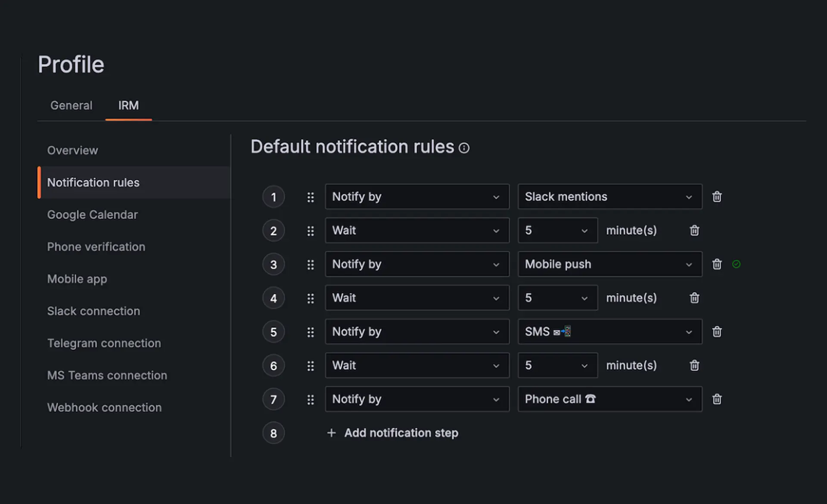This screenshot has width=827, height=504.
Task: Click Add notification step
Action: click(392, 433)
